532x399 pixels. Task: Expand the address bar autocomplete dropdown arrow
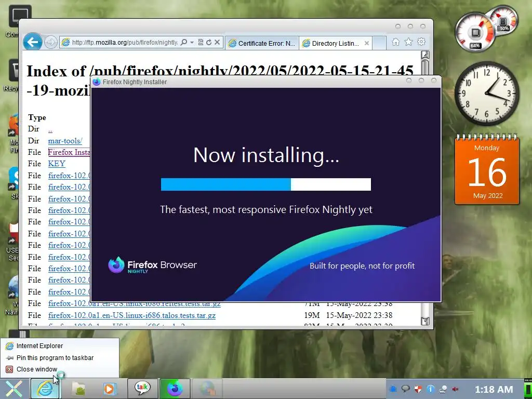192,43
